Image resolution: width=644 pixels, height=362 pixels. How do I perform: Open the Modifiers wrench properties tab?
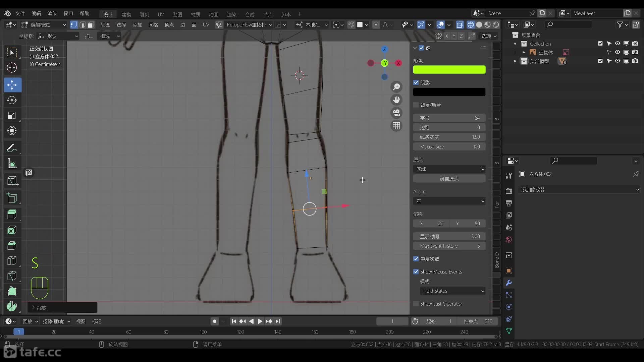pyautogui.click(x=509, y=283)
